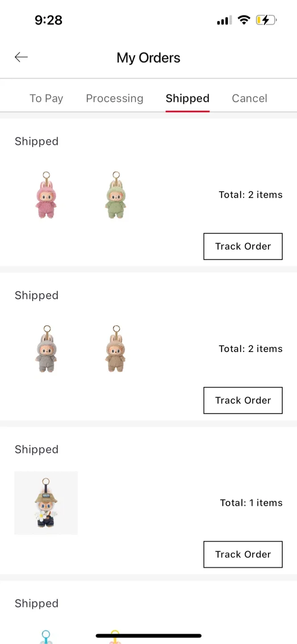Select the Shipped tab

[187, 98]
